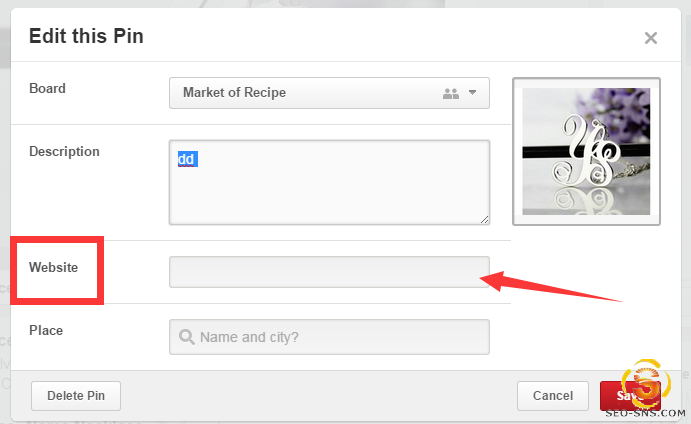Click the Board field label

(47, 88)
